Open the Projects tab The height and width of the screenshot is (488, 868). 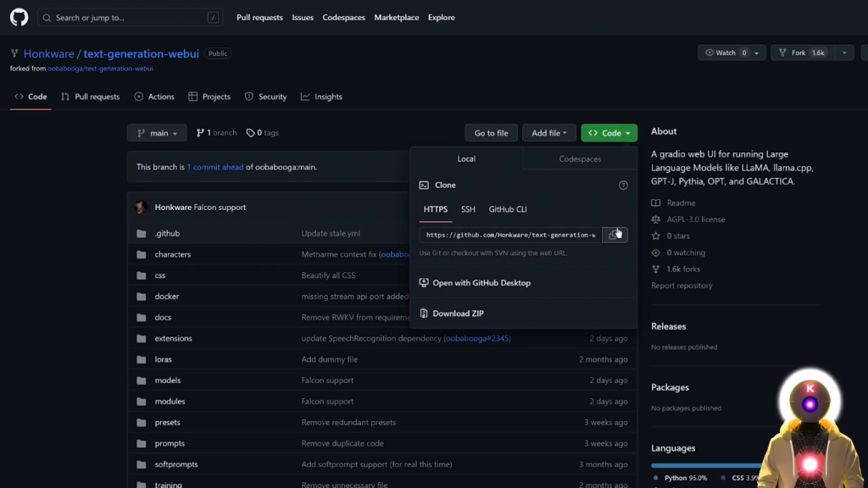click(209, 97)
